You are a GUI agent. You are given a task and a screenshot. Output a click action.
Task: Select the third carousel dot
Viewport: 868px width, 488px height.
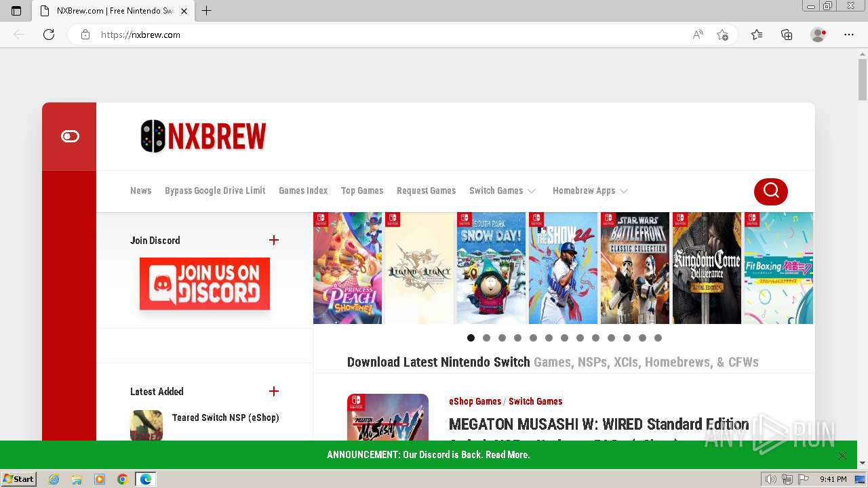pyautogui.click(x=502, y=338)
